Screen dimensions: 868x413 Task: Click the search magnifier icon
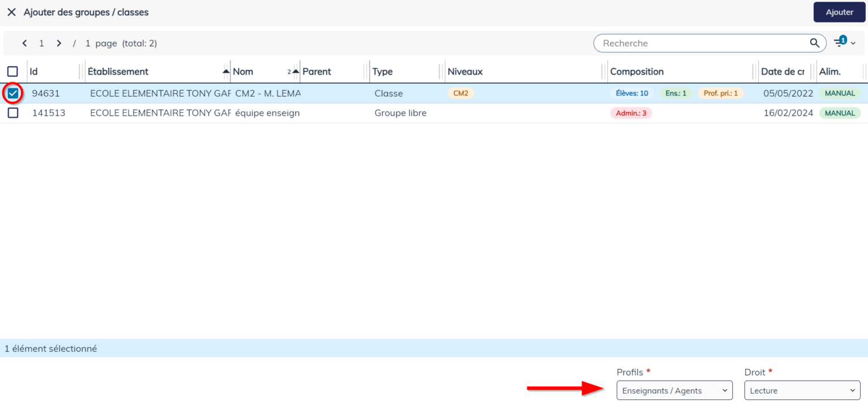pos(814,43)
